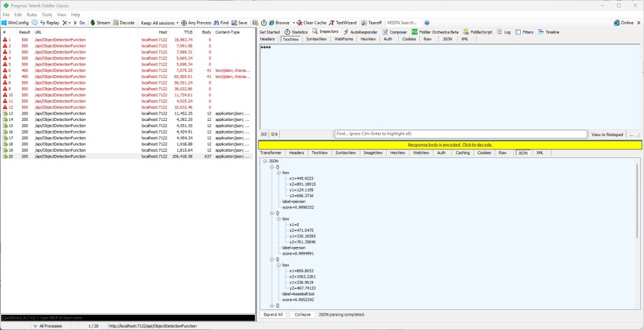Collapse the first box node in JSON tree

click(x=279, y=172)
